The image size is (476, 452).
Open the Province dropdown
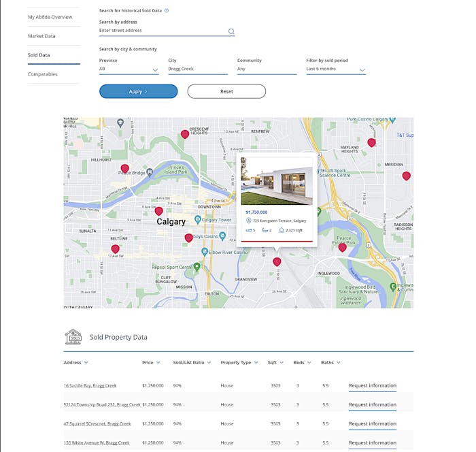[129, 69]
